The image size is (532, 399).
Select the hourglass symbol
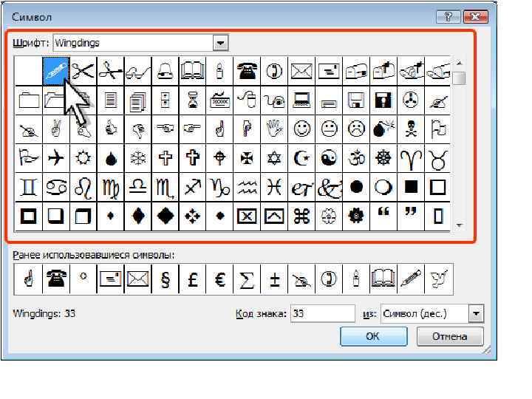pyautogui.click(x=192, y=100)
